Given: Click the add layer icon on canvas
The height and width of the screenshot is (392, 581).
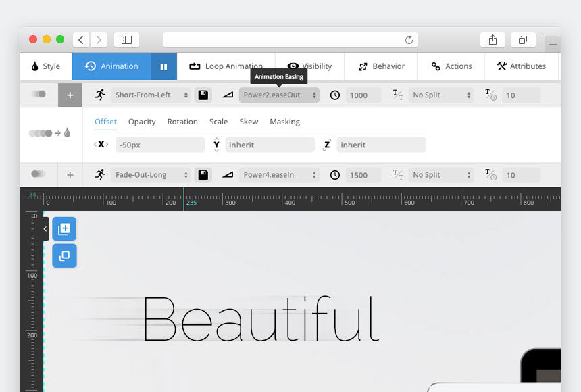Looking at the screenshot, I should click(x=64, y=229).
